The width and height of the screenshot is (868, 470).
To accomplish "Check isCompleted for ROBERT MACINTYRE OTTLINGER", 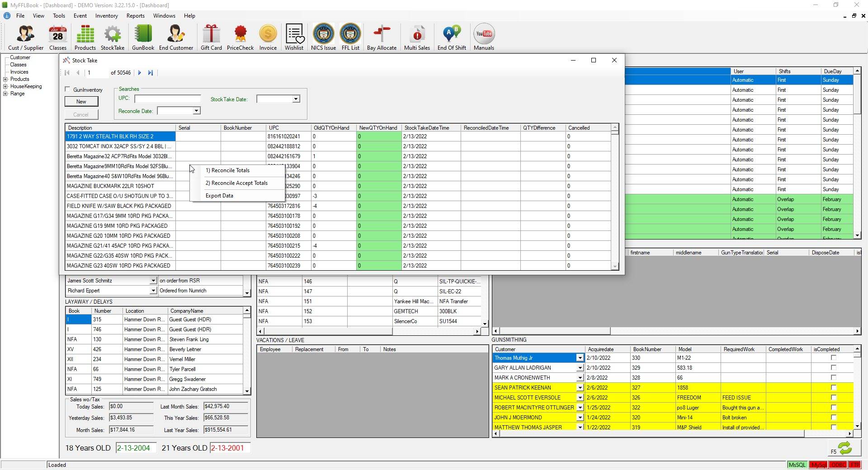I will pyautogui.click(x=834, y=408).
